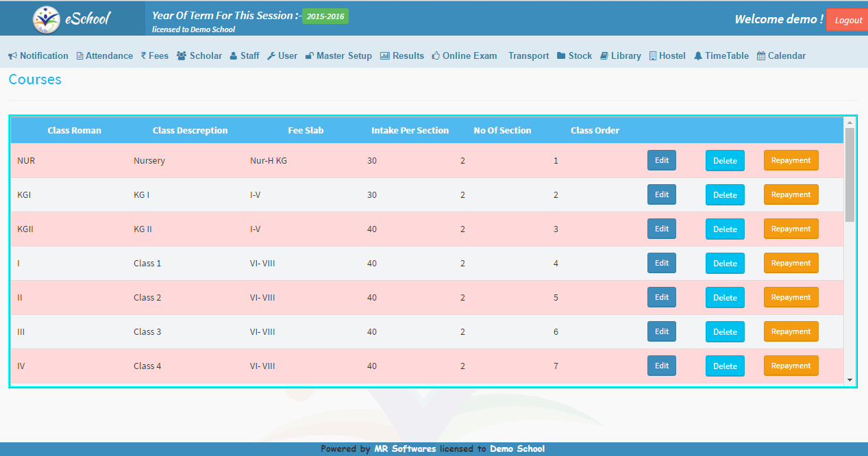Click Repayment for Class 3
This screenshot has height=456, width=868.
(791, 331)
